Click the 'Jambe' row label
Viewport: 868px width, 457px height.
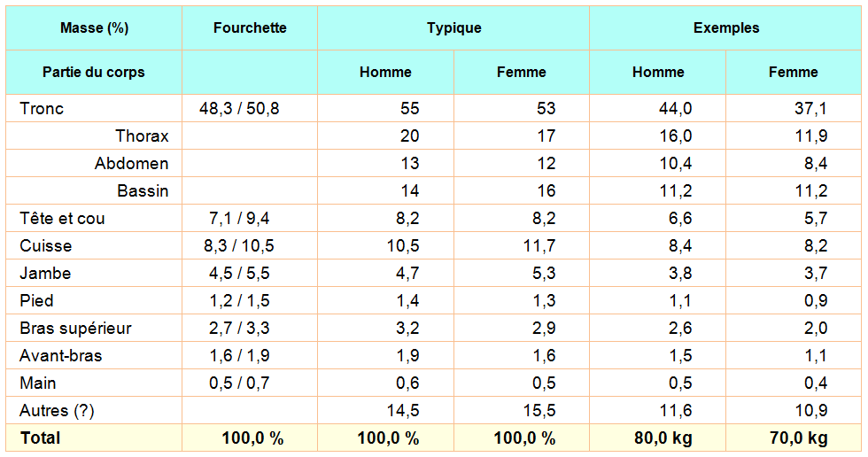pos(45,274)
